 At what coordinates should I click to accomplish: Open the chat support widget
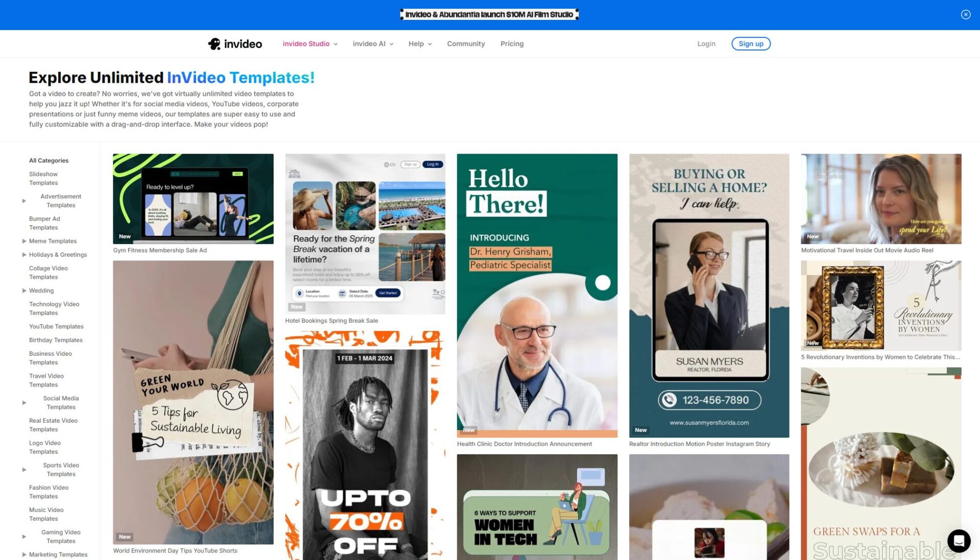[959, 541]
